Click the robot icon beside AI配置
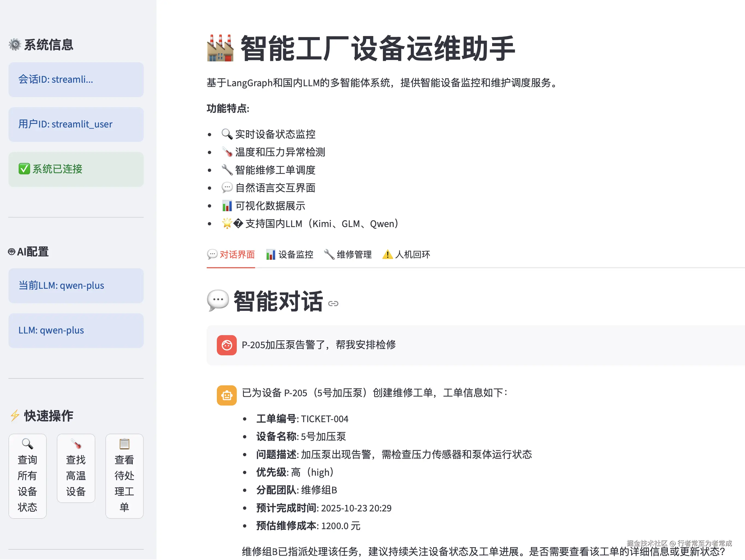 pos(11,252)
